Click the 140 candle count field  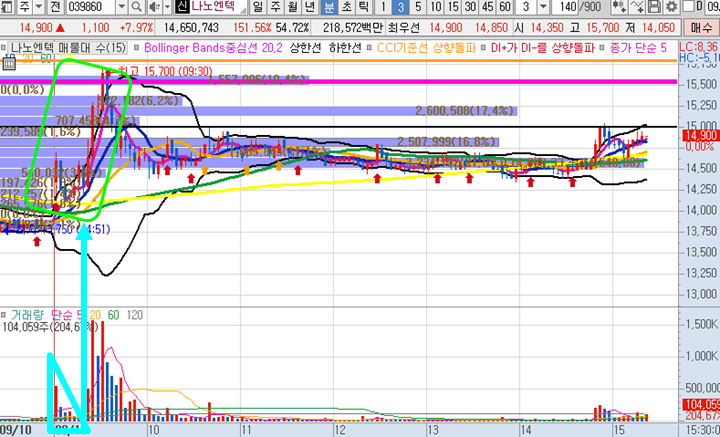click(565, 7)
